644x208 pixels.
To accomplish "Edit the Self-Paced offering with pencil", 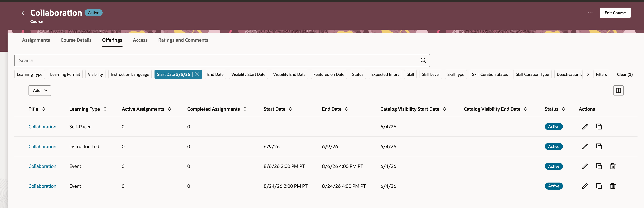I will click(x=585, y=127).
